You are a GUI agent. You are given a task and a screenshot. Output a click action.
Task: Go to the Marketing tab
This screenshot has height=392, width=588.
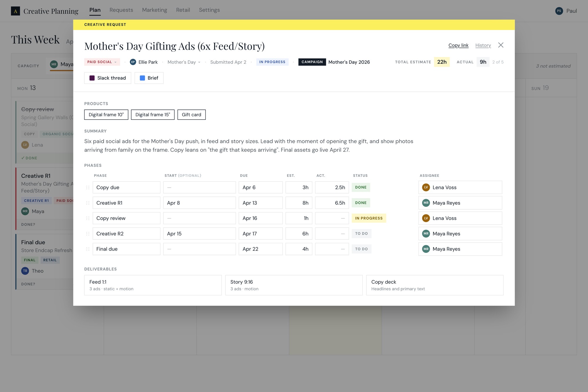[x=154, y=10]
